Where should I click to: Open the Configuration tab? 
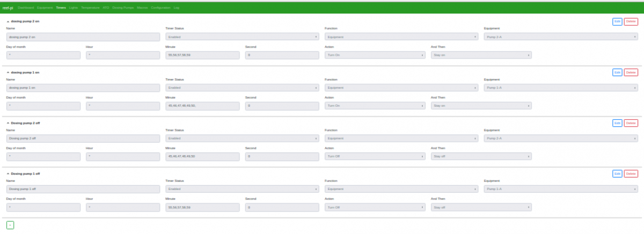pyautogui.click(x=161, y=8)
